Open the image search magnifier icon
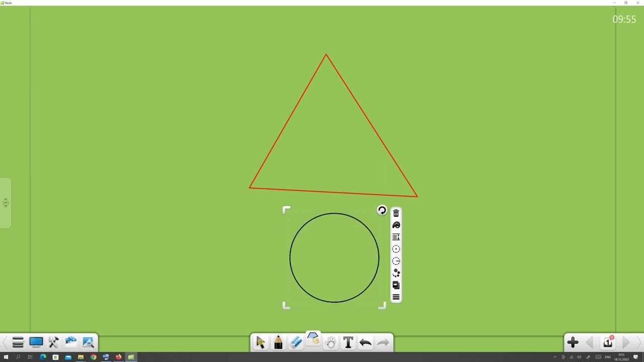This screenshot has width=644, height=362. coord(88,342)
